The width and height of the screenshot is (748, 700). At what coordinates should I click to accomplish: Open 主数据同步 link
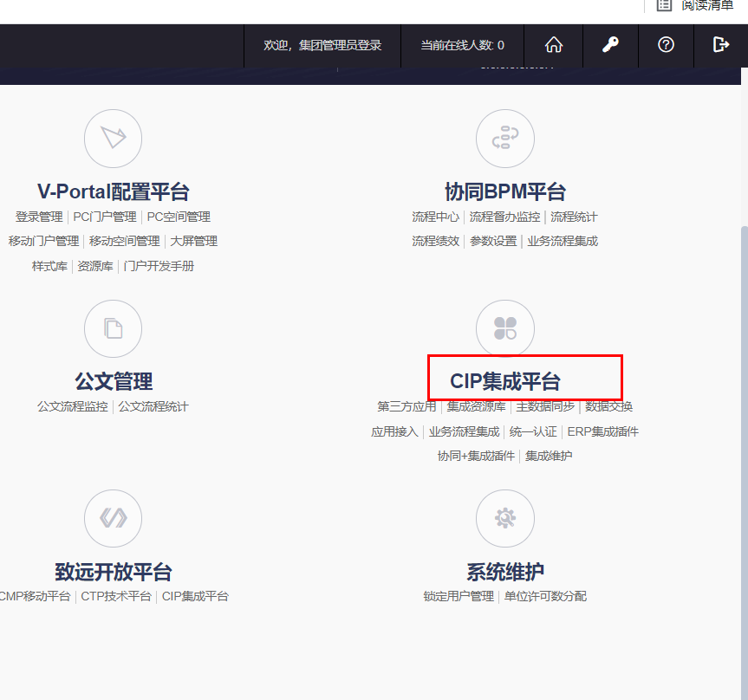pyautogui.click(x=545, y=406)
